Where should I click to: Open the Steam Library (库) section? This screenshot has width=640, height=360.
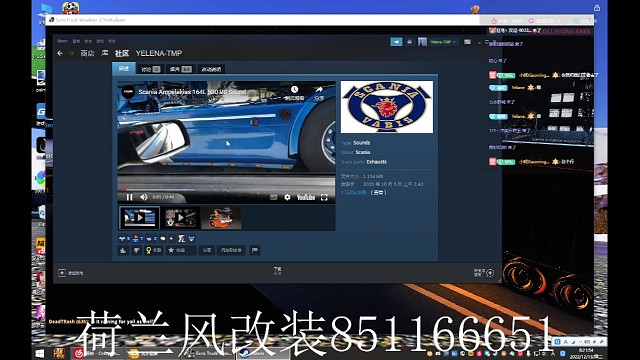click(x=105, y=53)
